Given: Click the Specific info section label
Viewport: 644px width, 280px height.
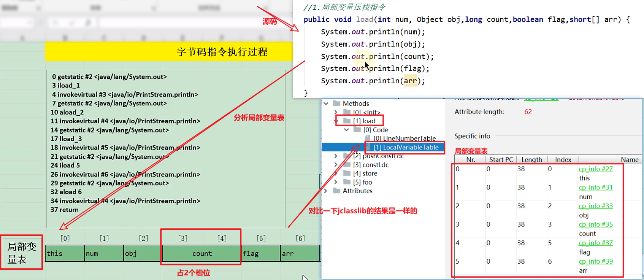Looking at the screenshot, I should click(472, 136).
